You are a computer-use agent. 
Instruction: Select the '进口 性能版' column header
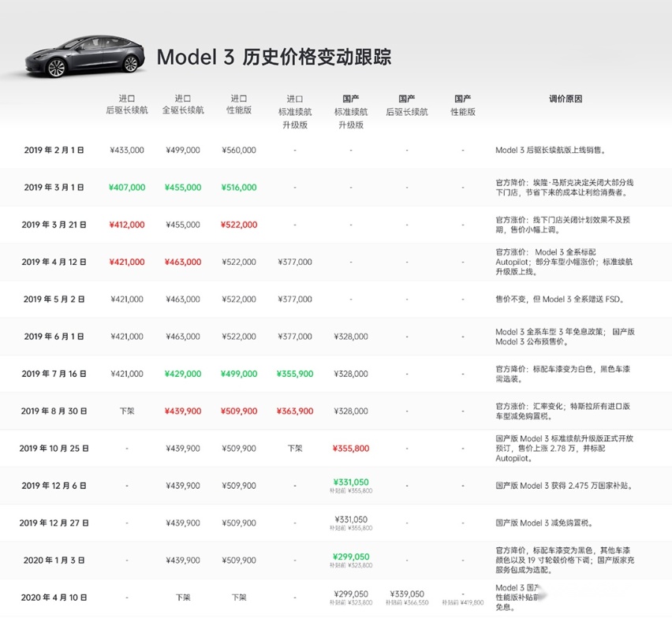point(239,105)
